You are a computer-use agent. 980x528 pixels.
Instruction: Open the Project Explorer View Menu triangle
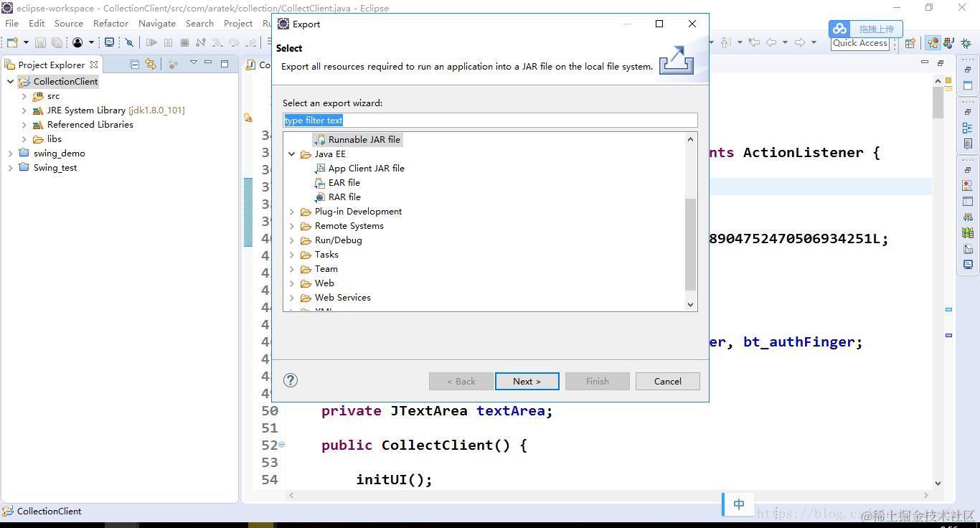[x=193, y=63]
